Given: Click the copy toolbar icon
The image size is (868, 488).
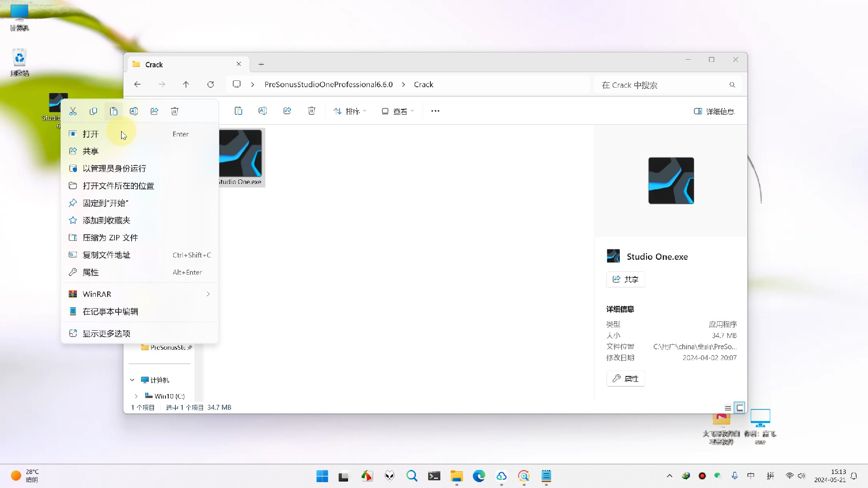Looking at the screenshot, I should pyautogui.click(x=93, y=111).
